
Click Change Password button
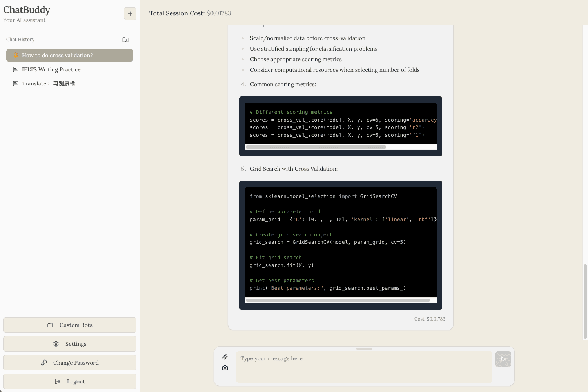[x=70, y=363]
